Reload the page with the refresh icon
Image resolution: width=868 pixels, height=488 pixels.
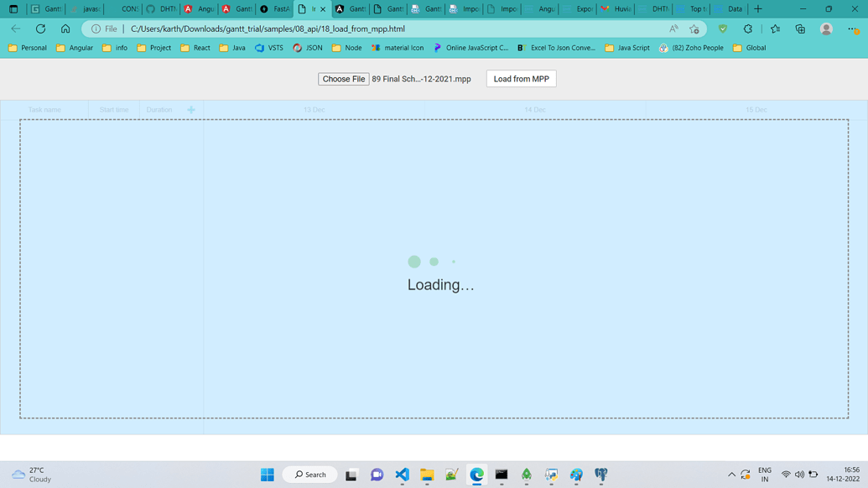pos(39,28)
